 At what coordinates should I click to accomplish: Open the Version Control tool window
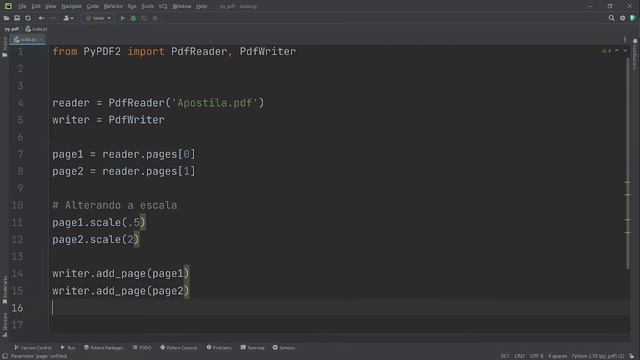33,348
